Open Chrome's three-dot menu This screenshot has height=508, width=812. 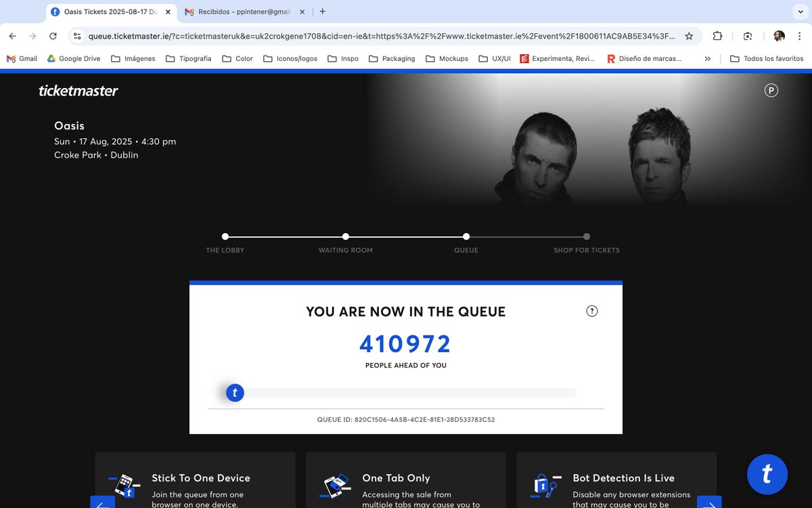pos(799,36)
